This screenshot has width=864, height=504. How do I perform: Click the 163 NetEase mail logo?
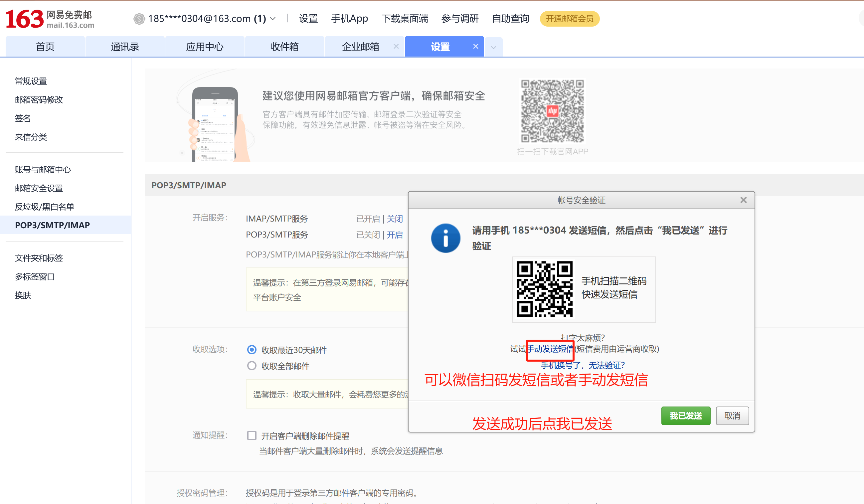[50, 19]
